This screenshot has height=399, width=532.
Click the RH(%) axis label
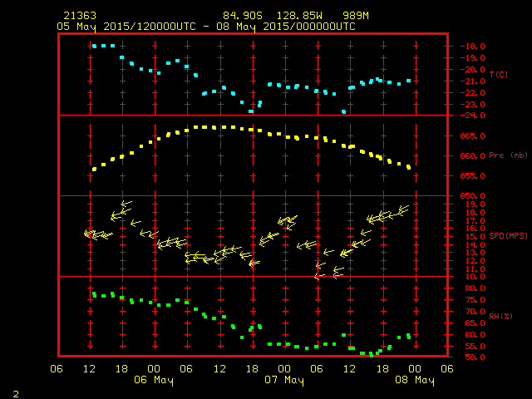click(500, 317)
